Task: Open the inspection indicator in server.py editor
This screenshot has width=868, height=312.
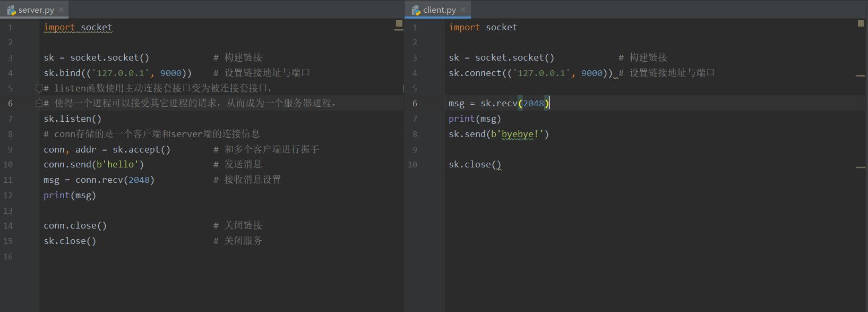Action: point(399,23)
